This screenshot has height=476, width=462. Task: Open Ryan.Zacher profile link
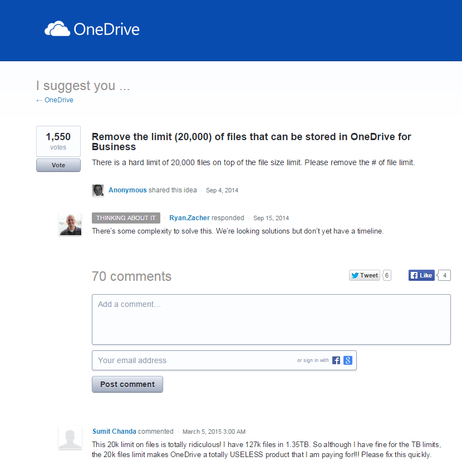pyautogui.click(x=189, y=218)
